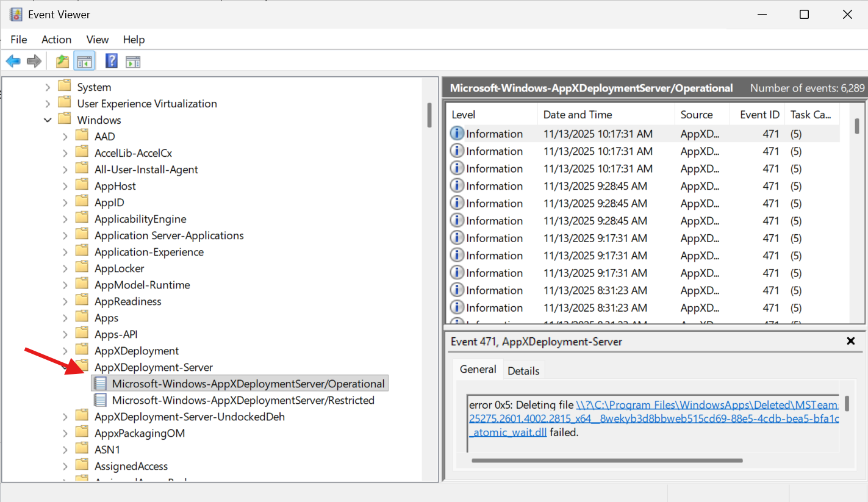Show the Action pane toolbar icon

pyautogui.click(x=133, y=60)
